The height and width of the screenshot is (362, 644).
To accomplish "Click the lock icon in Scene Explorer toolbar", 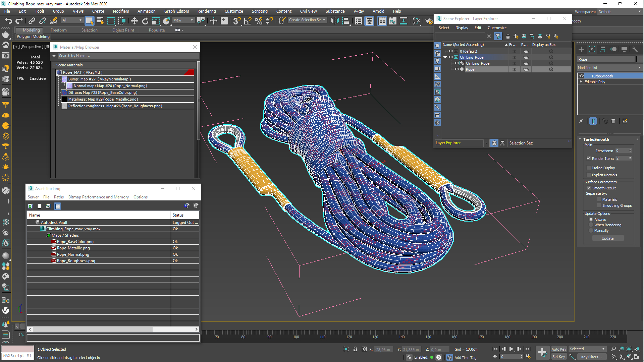I will [508, 36].
